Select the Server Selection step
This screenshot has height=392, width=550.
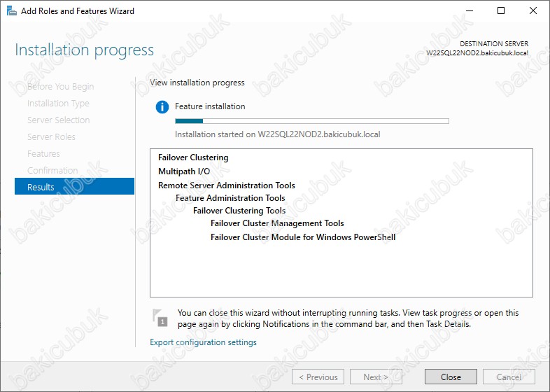[58, 120]
